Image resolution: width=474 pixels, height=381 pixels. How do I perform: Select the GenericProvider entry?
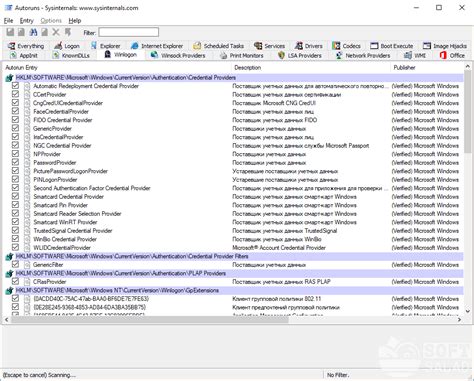52,128
